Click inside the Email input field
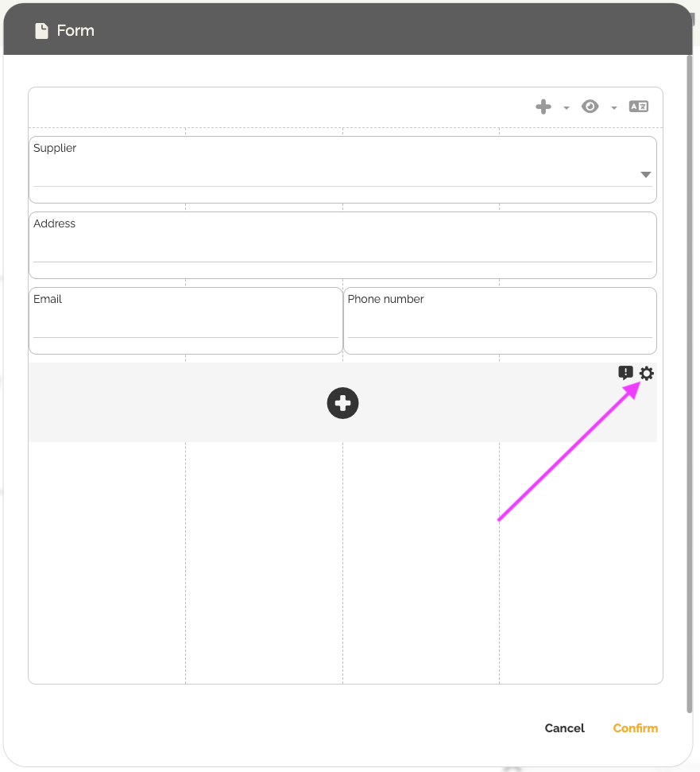The image size is (700, 772). (x=185, y=325)
